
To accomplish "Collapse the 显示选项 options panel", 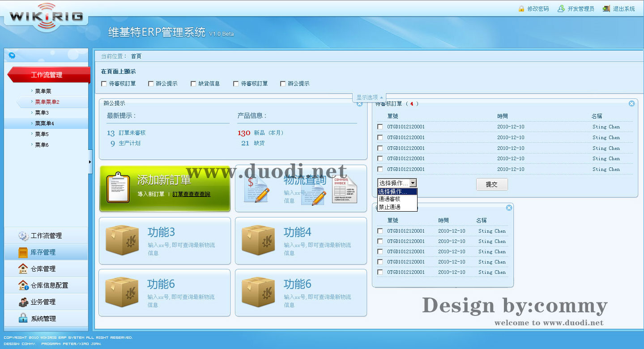I will tap(369, 97).
